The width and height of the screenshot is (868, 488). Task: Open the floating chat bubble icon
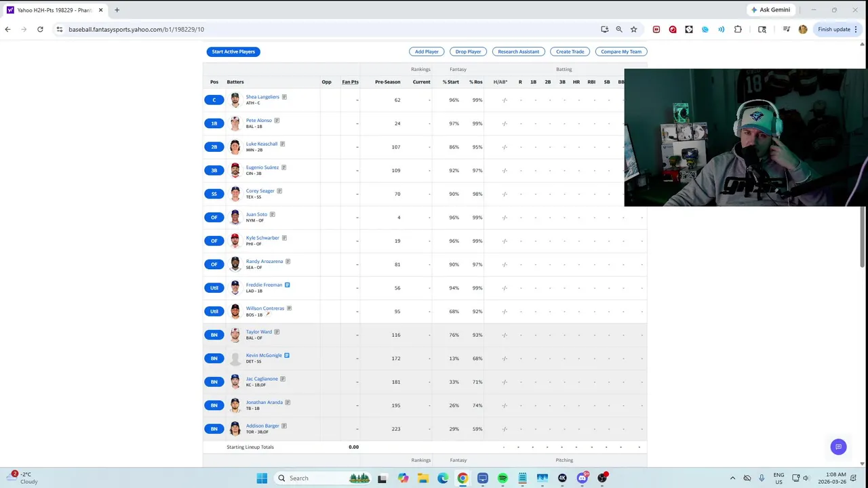coord(839,447)
